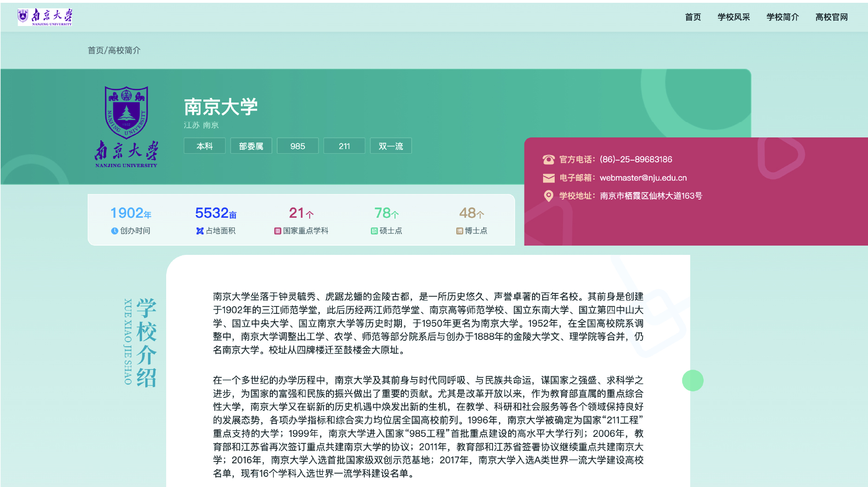This screenshot has width=868, height=487.
Task: Click the green circle button beside the text
Action: [693, 380]
